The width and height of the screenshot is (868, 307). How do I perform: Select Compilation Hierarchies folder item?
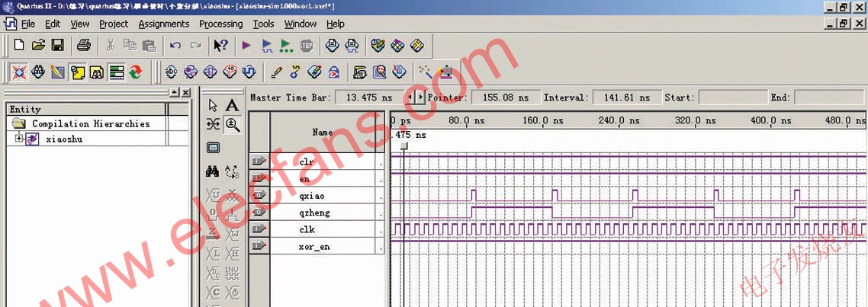point(90,123)
